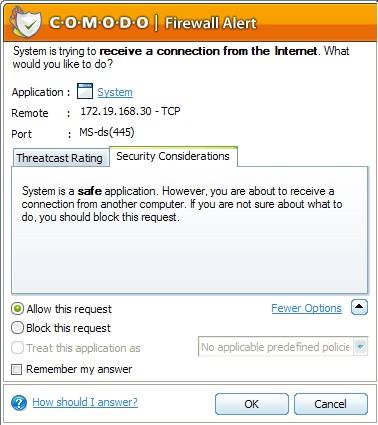
Task: Click the System application window icon
Action: pyautogui.click(x=85, y=91)
